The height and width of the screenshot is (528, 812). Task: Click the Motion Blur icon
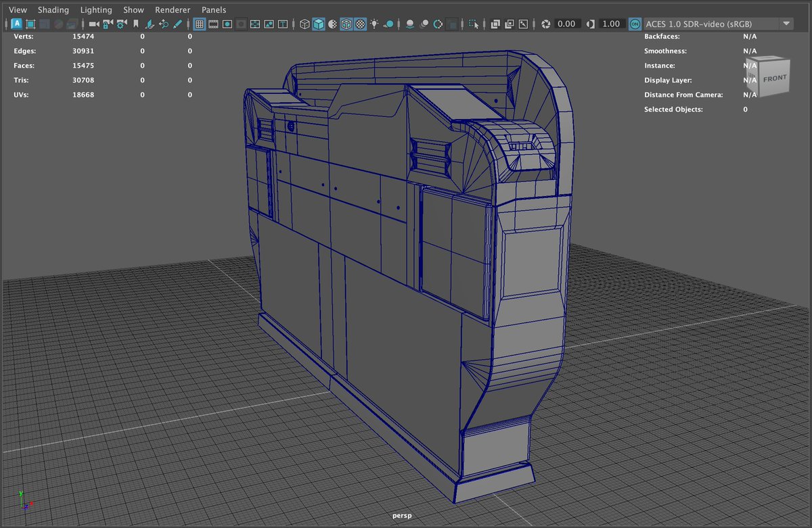click(424, 24)
